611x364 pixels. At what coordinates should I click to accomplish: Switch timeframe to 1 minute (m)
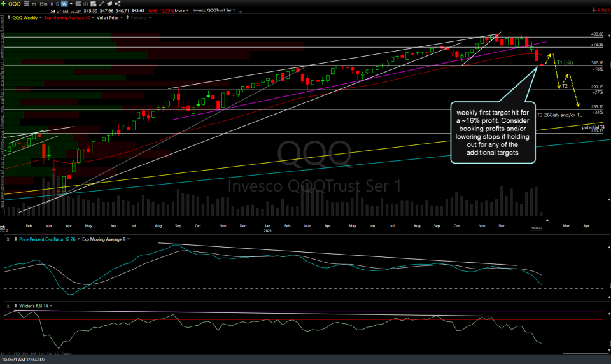[x=34, y=4]
